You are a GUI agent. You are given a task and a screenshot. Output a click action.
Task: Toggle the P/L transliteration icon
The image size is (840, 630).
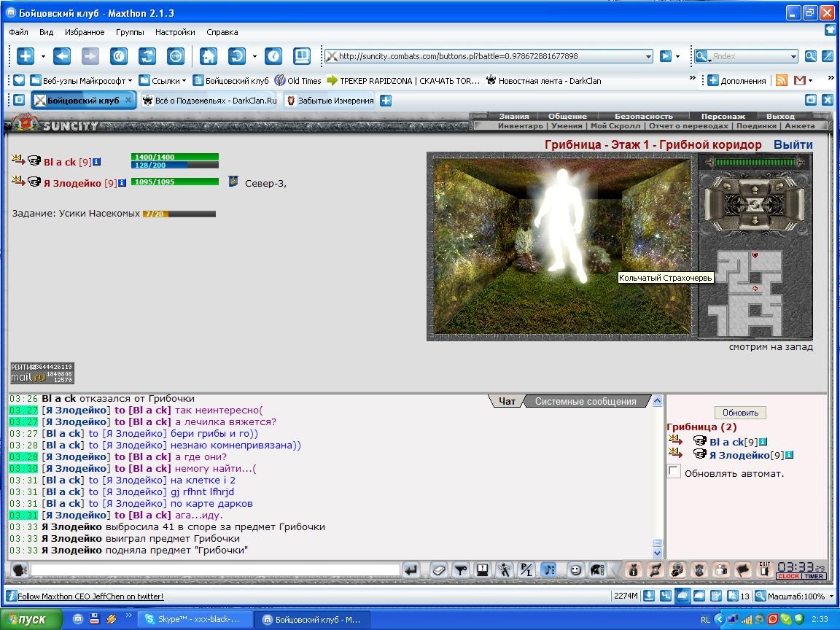point(526,570)
